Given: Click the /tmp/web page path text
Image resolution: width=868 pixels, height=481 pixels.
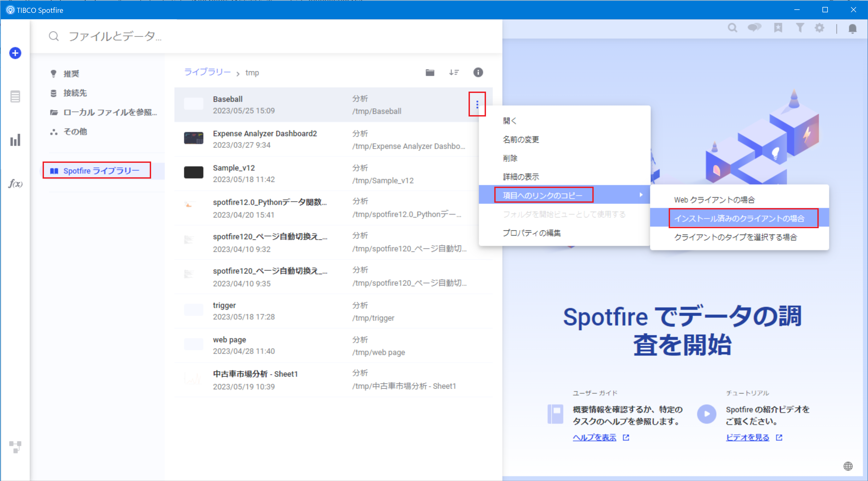Looking at the screenshot, I should point(378,352).
